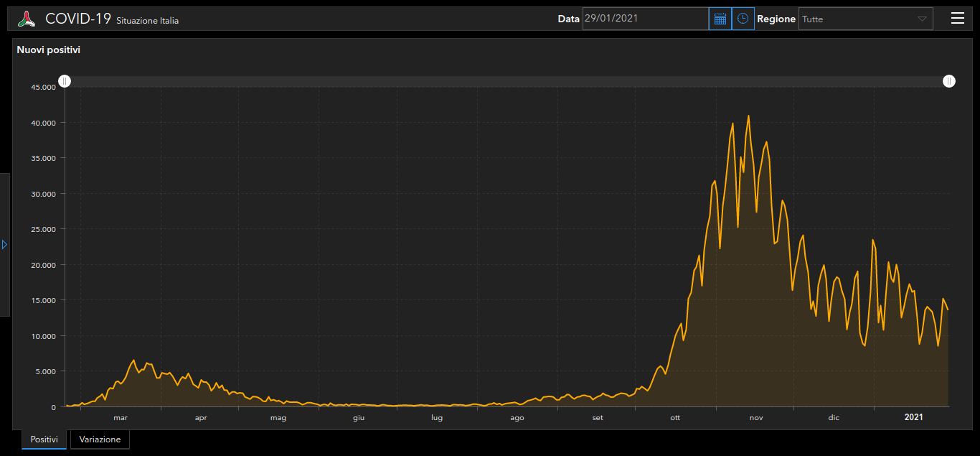Screen dimensions: 980x456
Task: Click the giu month label
Action: tap(359, 417)
